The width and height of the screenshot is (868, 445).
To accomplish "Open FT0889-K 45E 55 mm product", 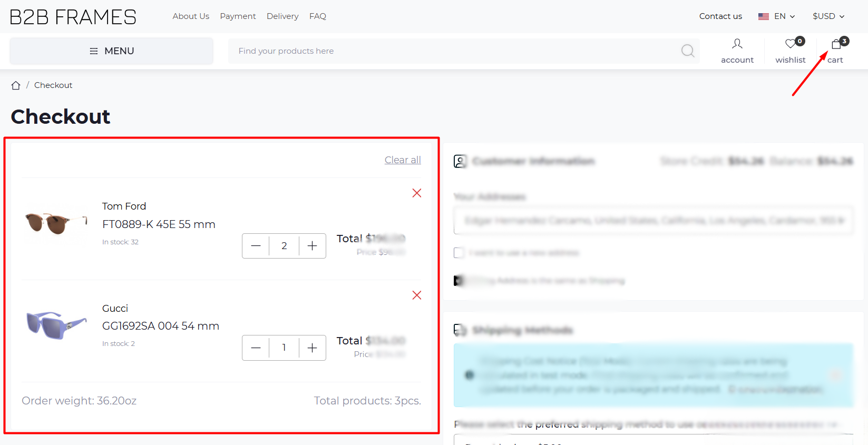I will 159,224.
